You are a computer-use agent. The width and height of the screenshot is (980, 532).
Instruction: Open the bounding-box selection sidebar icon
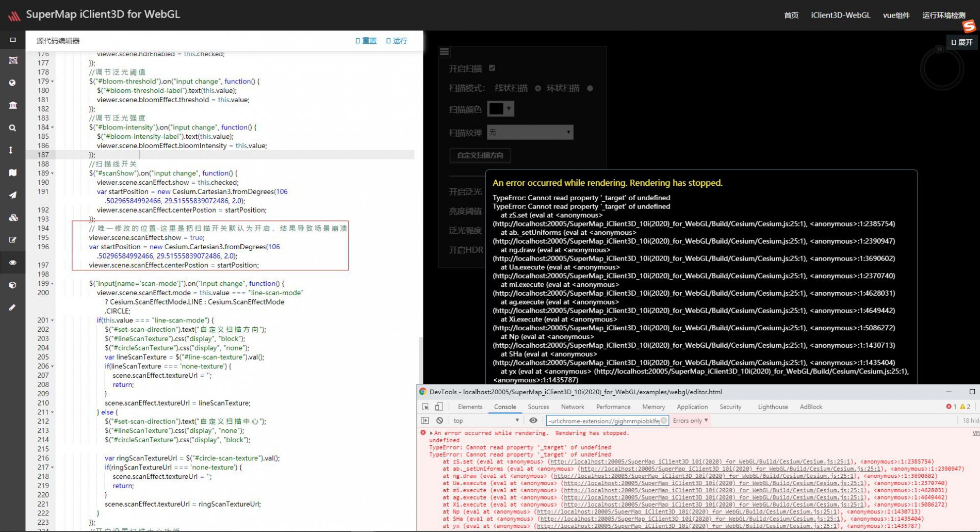[13, 60]
